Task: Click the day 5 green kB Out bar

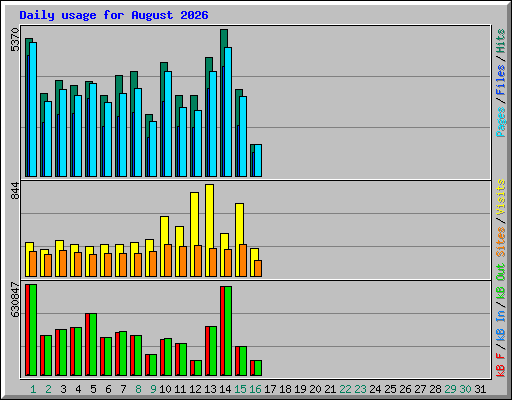Action: (x=93, y=345)
